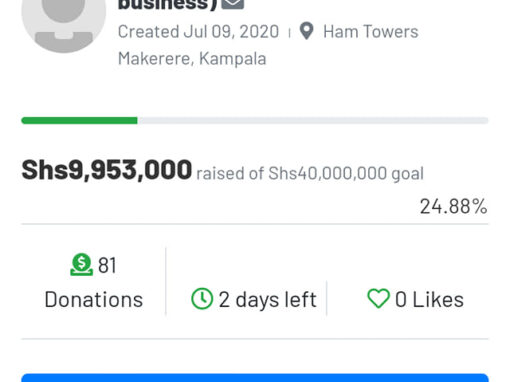Click the Donations label
510x382 pixels.
[x=94, y=299]
